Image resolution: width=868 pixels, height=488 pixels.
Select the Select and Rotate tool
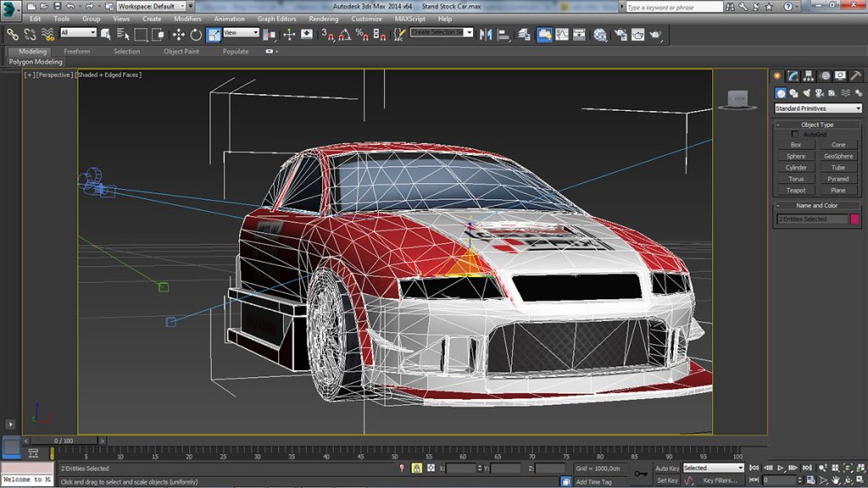196,35
